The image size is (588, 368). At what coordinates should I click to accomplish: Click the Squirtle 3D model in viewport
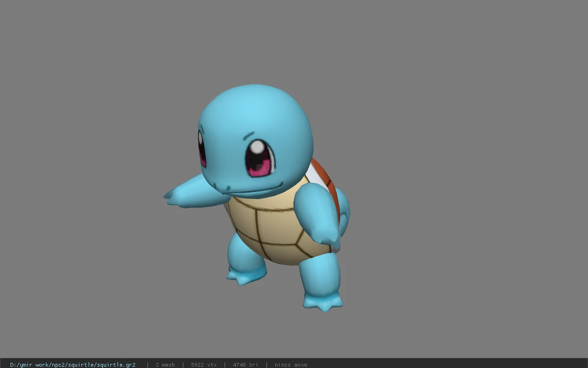(x=257, y=198)
